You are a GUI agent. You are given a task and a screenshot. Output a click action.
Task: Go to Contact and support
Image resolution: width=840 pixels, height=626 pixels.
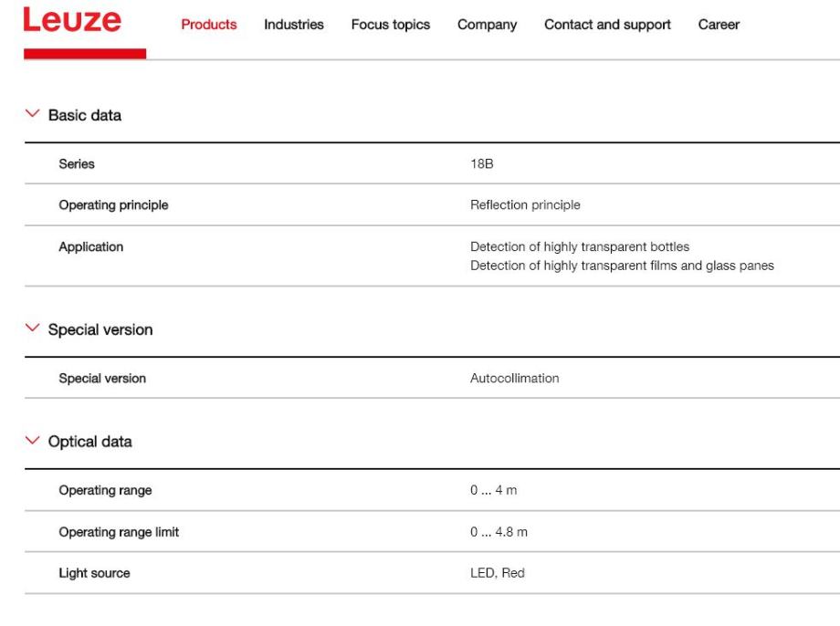607,26
